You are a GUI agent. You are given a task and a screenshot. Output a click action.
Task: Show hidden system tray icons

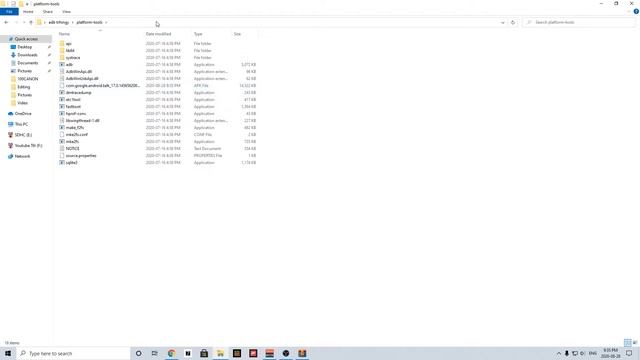click(558, 353)
